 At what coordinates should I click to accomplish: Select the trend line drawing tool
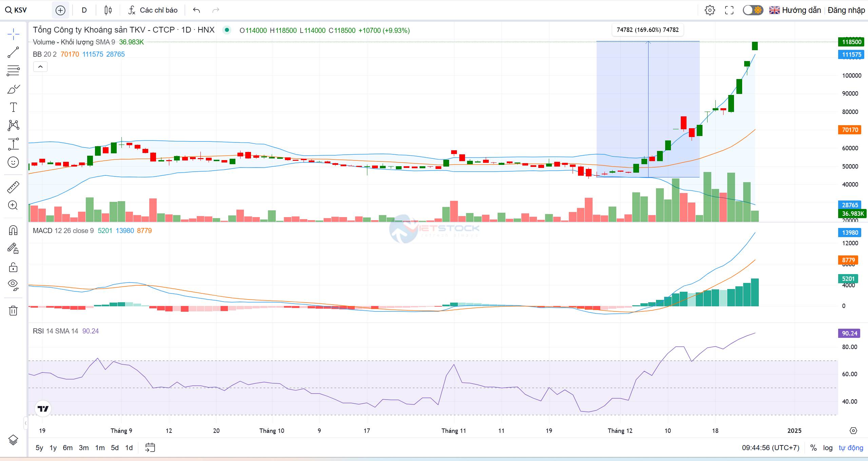click(13, 53)
